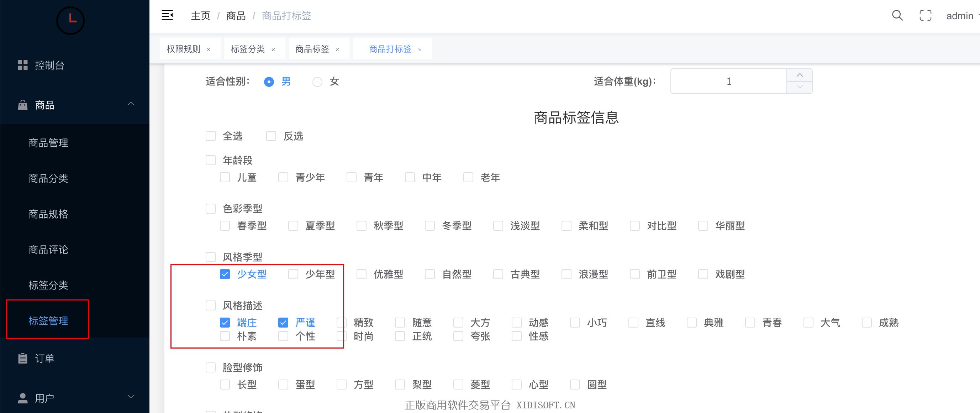Click the person icon beside 用户
The image size is (980, 413).
tap(23, 398)
